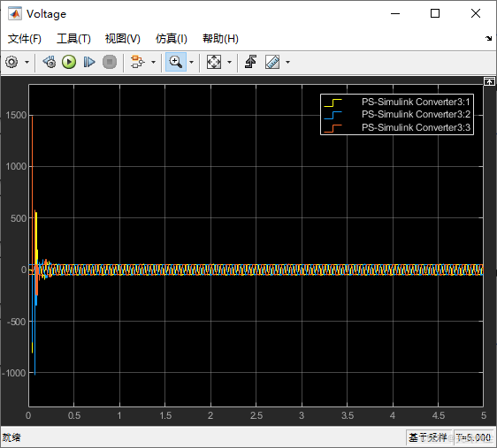This screenshot has height=448, width=497.
Task: Toggle the PS-Simulink Converter3:2 legend entry
Action: click(416, 114)
